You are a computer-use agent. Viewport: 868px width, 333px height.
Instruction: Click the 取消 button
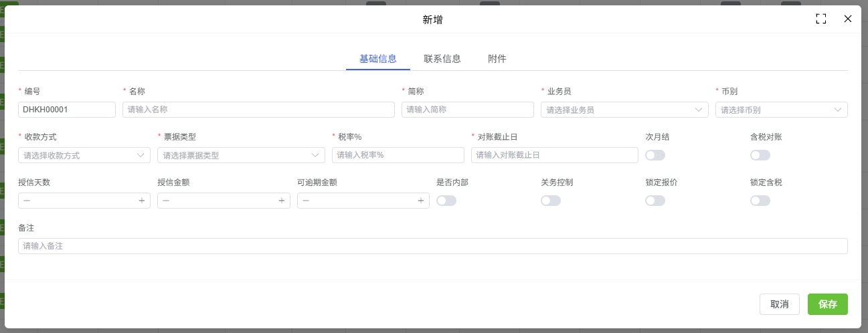(780, 304)
